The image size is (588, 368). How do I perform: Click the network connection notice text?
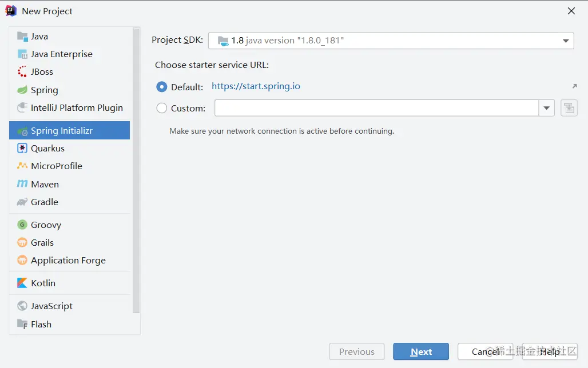tap(281, 131)
